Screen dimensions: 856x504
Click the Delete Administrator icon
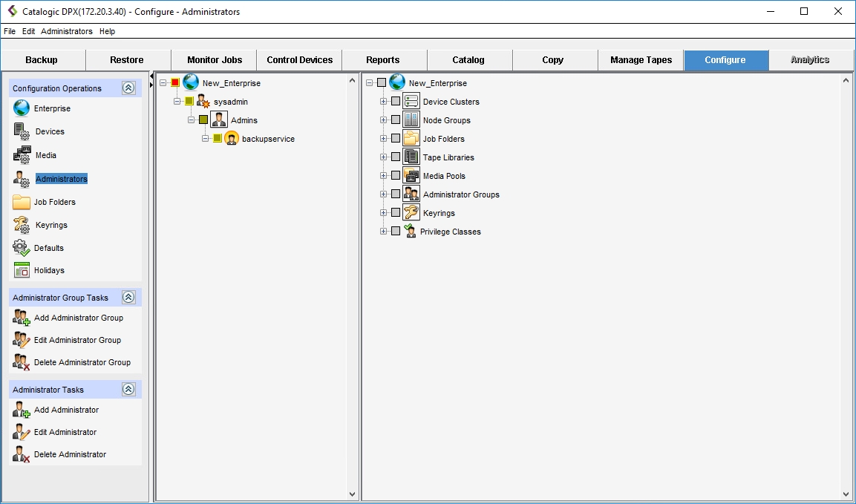coord(22,454)
